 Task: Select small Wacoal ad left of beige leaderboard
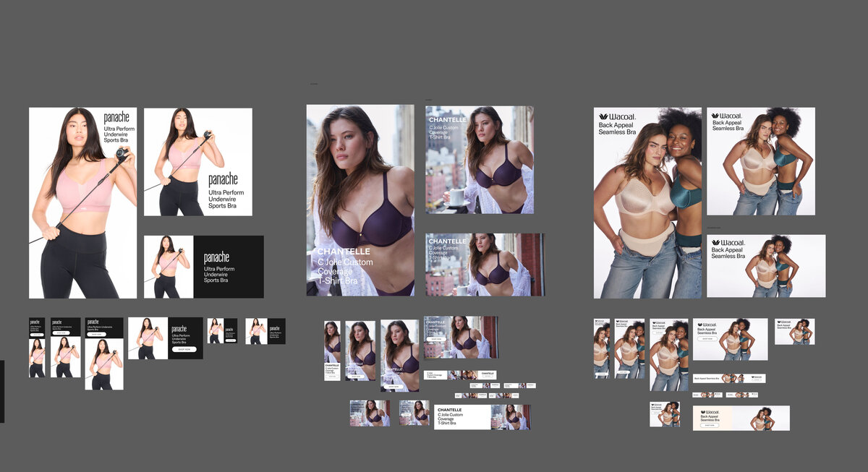[665, 414]
